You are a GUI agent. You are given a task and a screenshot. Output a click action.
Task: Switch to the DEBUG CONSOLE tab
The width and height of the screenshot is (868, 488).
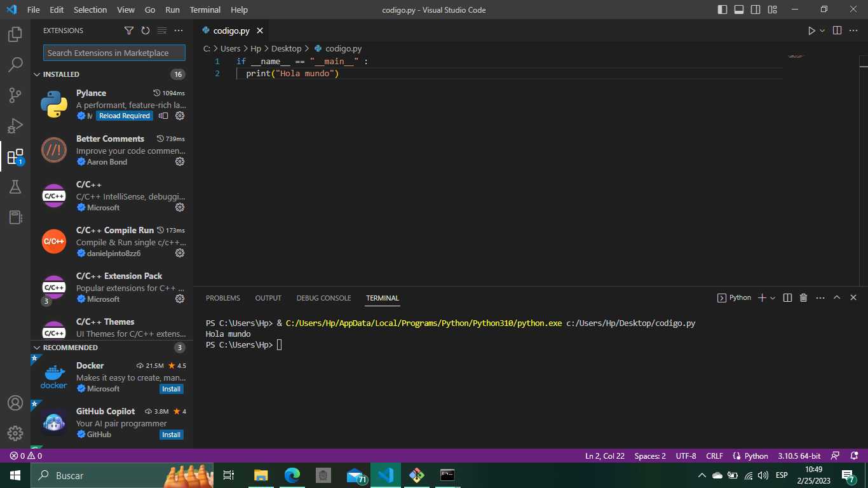[x=323, y=297]
